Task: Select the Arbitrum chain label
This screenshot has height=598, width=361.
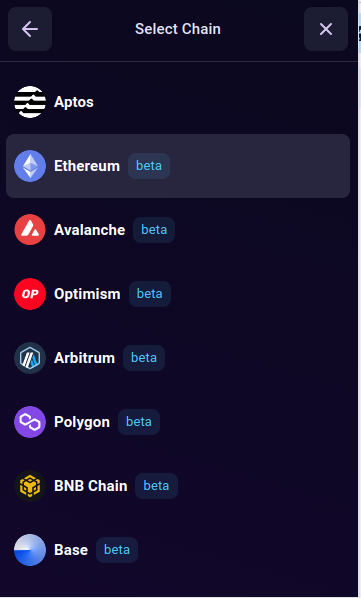Action: click(x=85, y=358)
